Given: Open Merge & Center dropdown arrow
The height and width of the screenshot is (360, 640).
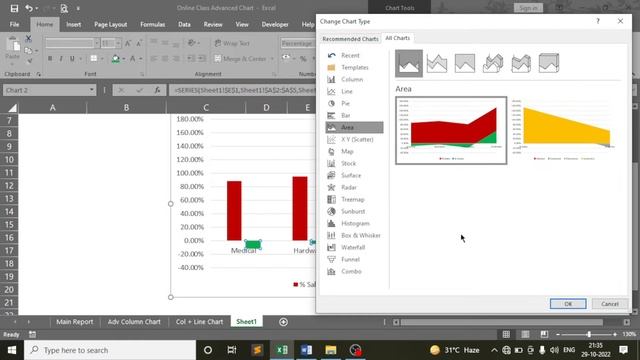Looking at the screenshot, I should tap(272, 59).
